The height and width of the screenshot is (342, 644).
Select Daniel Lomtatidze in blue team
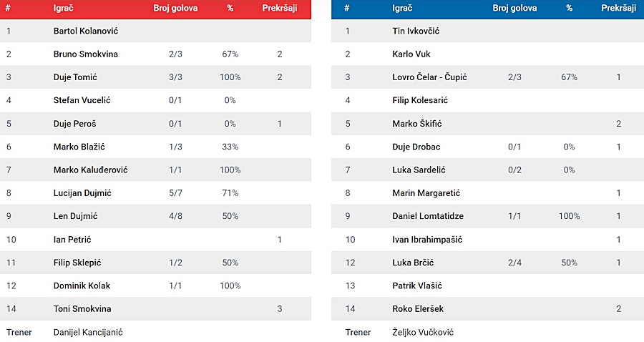click(x=428, y=216)
